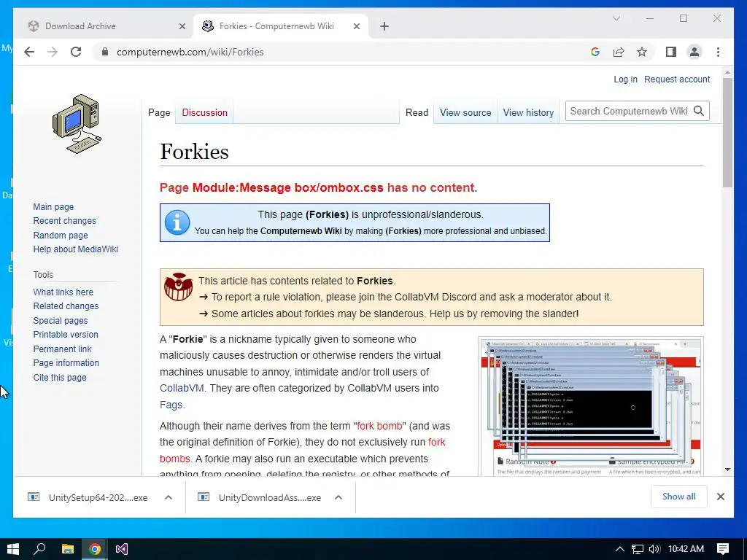Bookmark this page with the star icon
The height and width of the screenshot is (560, 747).
[x=642, y=52]
